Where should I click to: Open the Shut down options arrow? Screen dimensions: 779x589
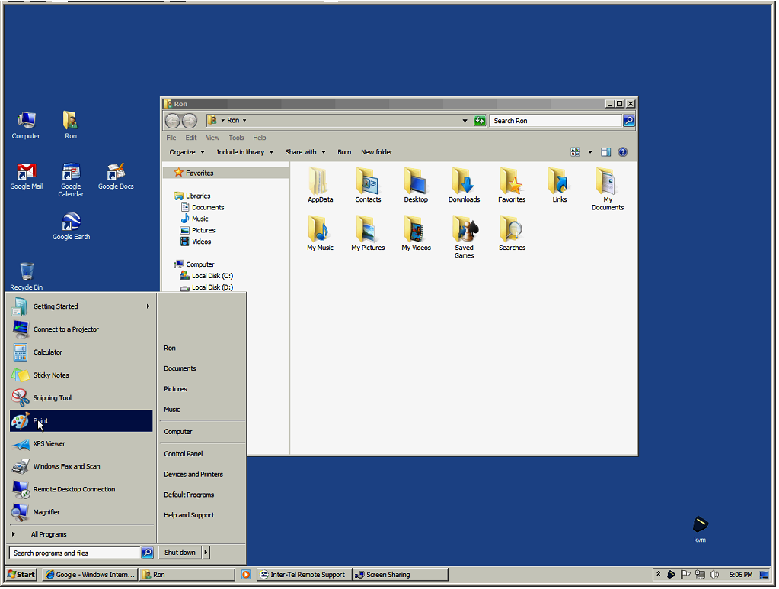[206, 552]
